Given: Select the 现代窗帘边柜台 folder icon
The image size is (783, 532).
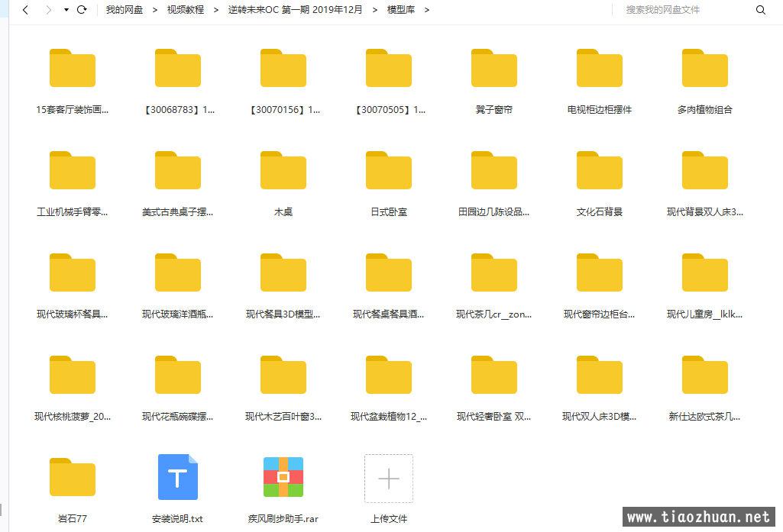Looking at the screenshot, I should click(x=599, y=272).
